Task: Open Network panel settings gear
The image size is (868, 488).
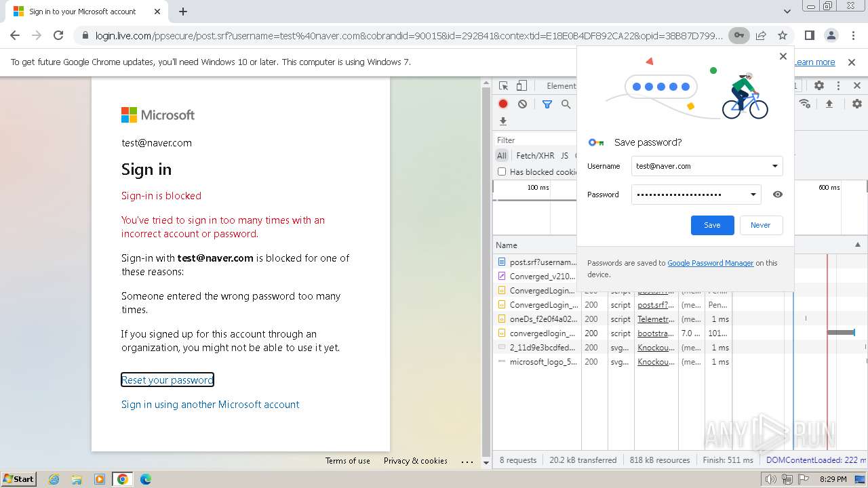Action: (x=857, y=104)
